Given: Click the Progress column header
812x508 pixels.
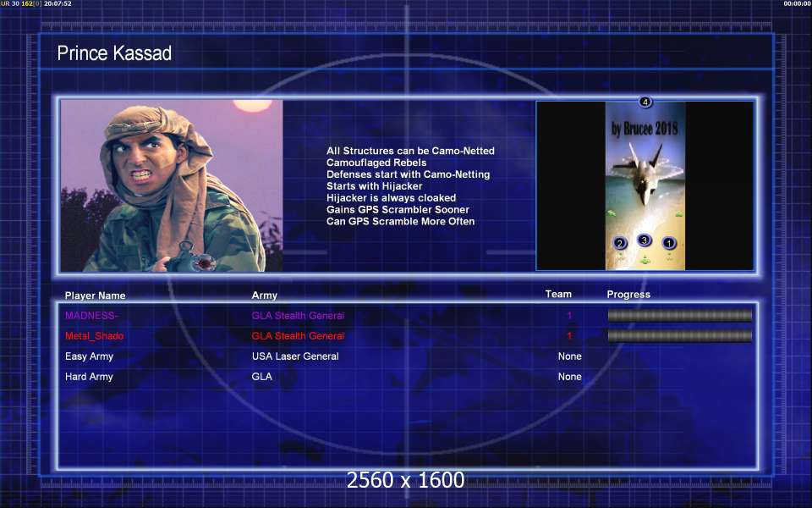Looking at the screenshot, I should click(628, 295).
